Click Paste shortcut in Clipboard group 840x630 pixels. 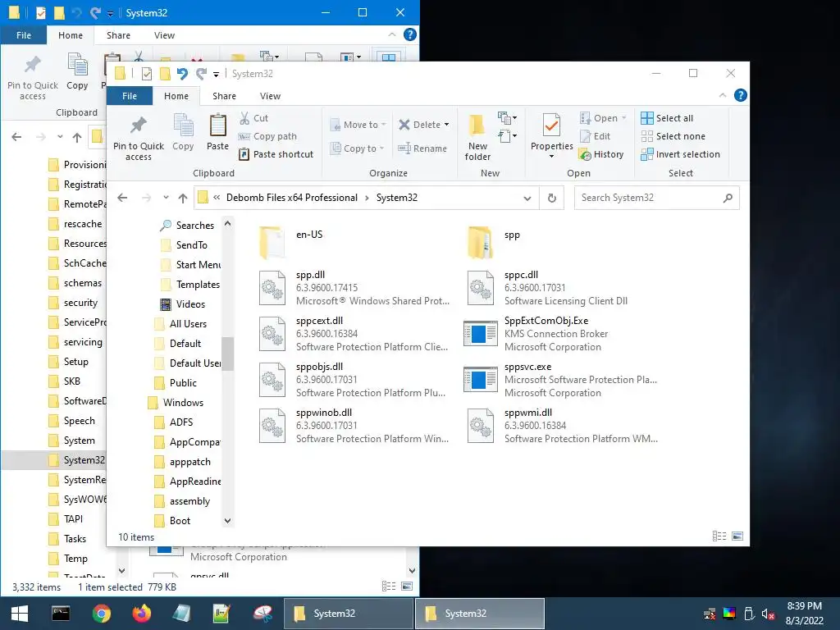pyautogui.click(x=276, y=154)
